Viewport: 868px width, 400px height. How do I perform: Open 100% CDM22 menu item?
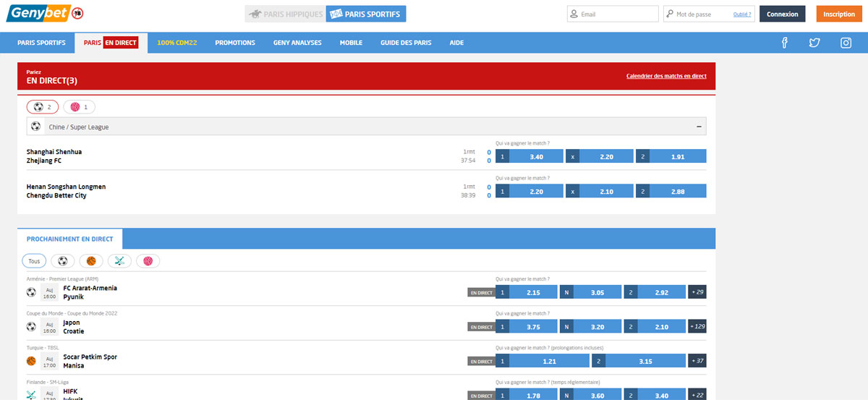(x=177, y=43)
